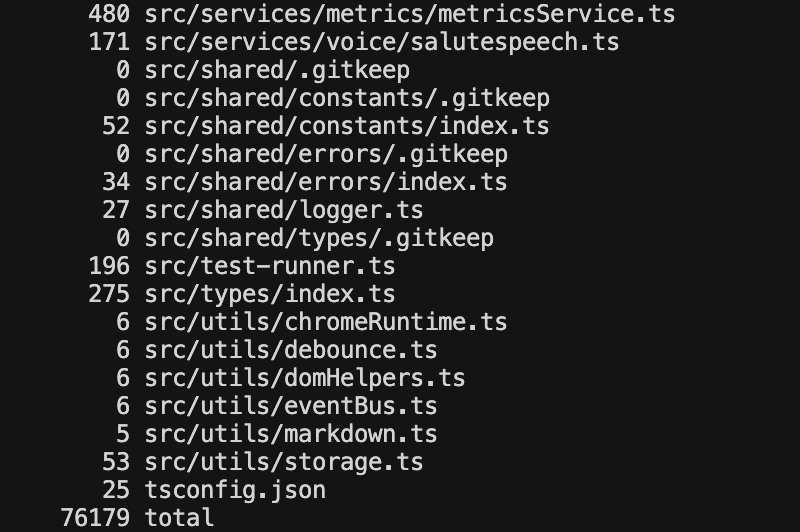The height and width of the screenshot is (532, 800).
Task: Click the src/utils/markdown.ts path
Action: pyautogui.click(x=290, y=434)
